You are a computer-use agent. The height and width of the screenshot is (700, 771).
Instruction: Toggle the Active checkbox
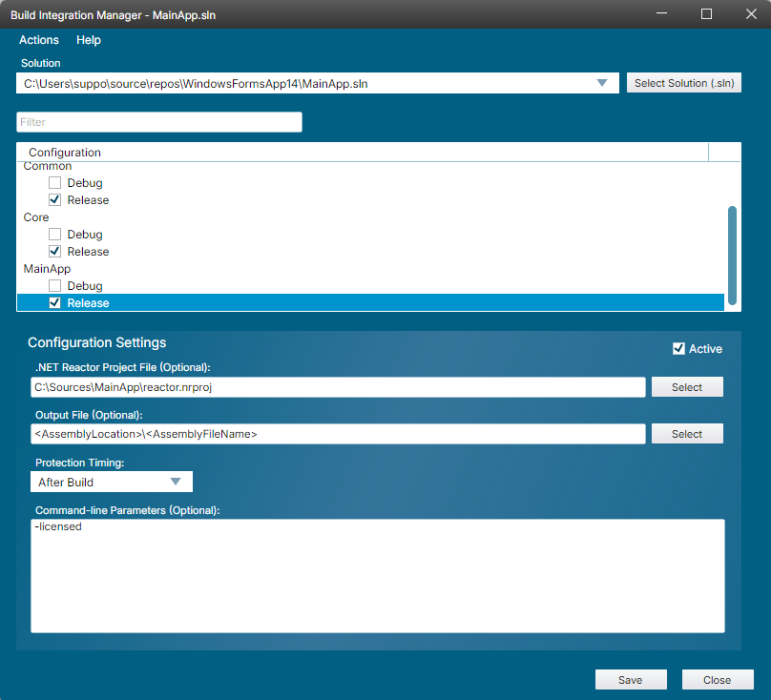click(678, 349)
